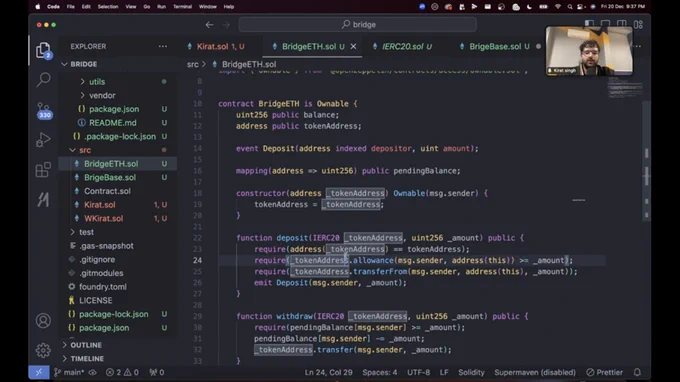This screenshot has width=680, height=382.
Task: Click the notifications bell in status bar
Action: [x=637, y=372]
